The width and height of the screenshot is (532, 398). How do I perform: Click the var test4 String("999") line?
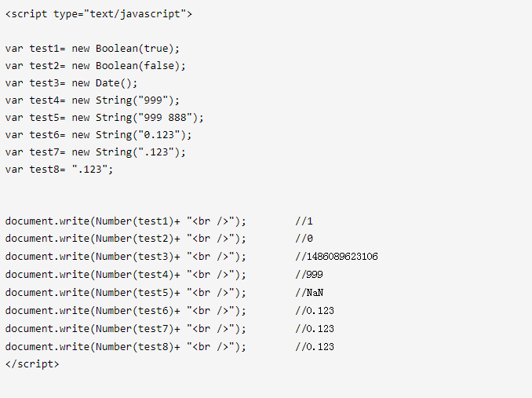point(93,100)
